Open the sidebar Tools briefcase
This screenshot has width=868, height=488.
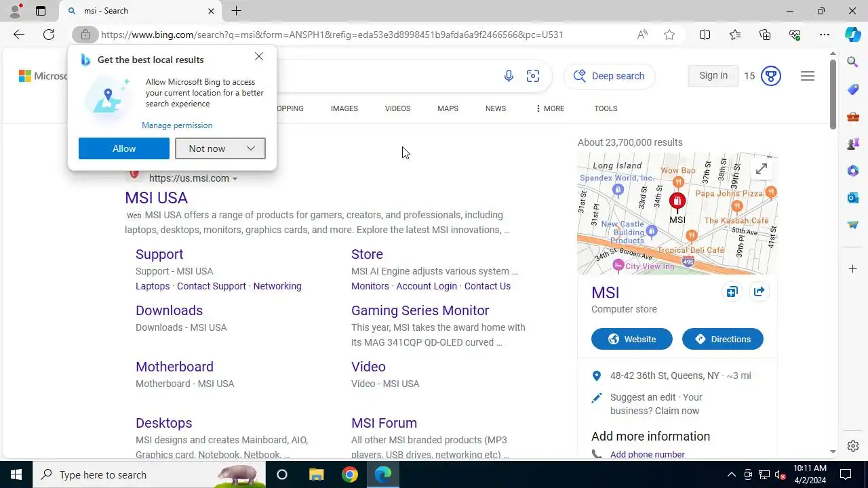pos(853,117)
